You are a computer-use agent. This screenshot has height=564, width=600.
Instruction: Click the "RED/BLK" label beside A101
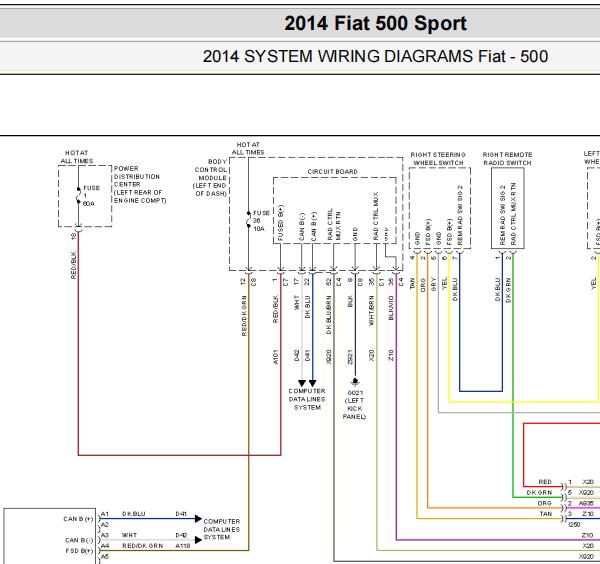point(276,309)
